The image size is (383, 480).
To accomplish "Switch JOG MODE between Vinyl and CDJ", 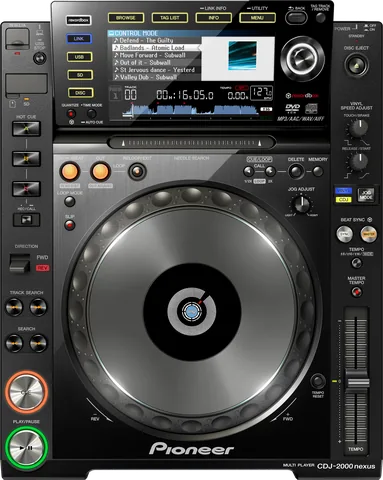I will tap(366, 195).
